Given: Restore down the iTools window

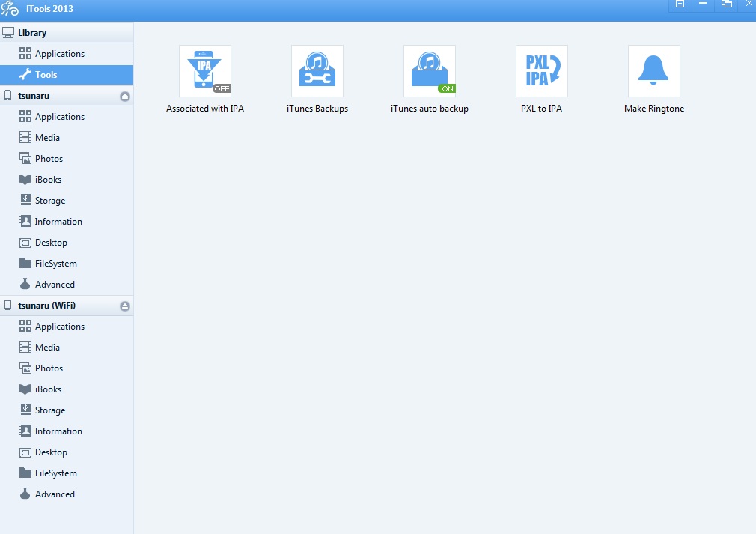Looking at the screenshot, I should 727,4.
